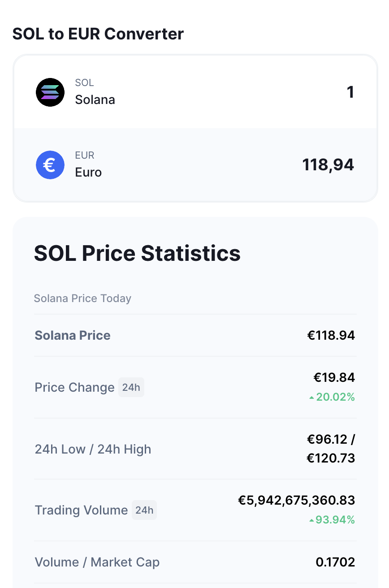Click the green arrow beside 20.02%
This screenshot has height=588, width=389.
coord(311,398)
